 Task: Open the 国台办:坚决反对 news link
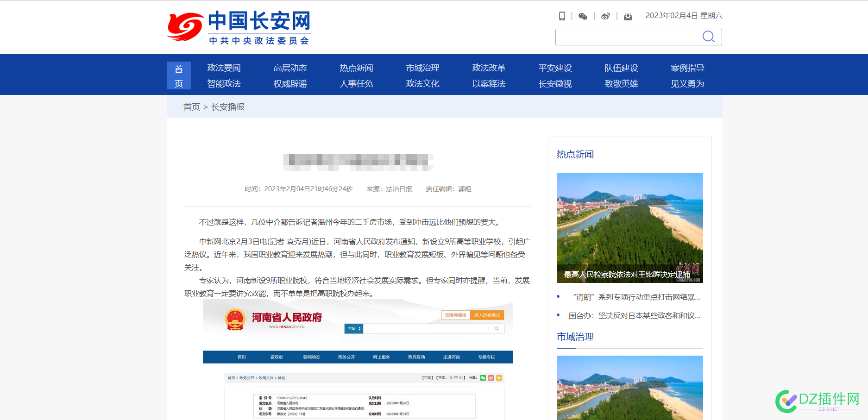(635, 316)
